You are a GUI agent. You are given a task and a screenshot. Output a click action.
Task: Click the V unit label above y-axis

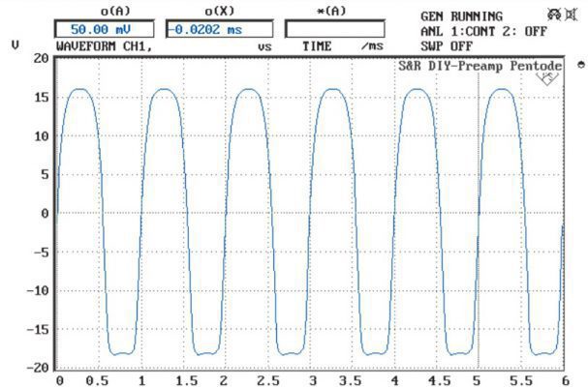(15, 45)
